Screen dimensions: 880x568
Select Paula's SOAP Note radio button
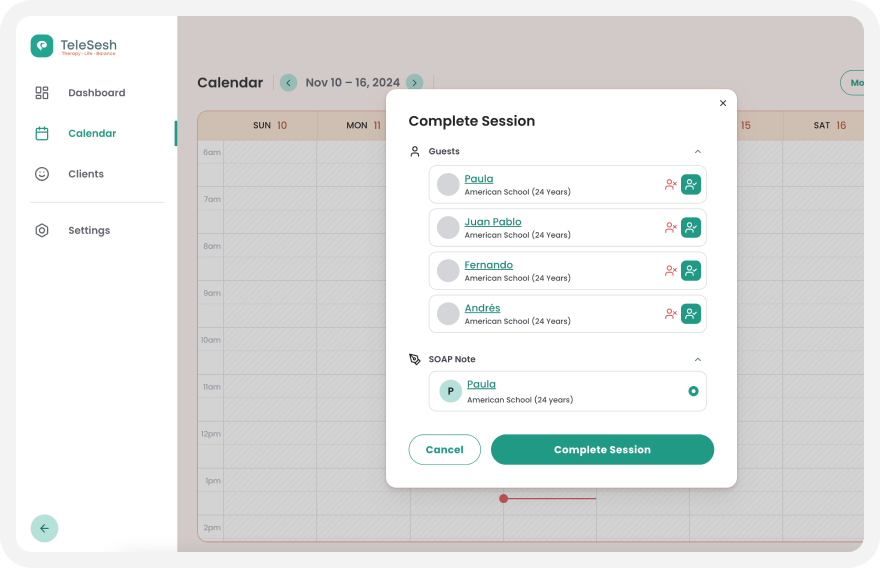coord(693,391)
